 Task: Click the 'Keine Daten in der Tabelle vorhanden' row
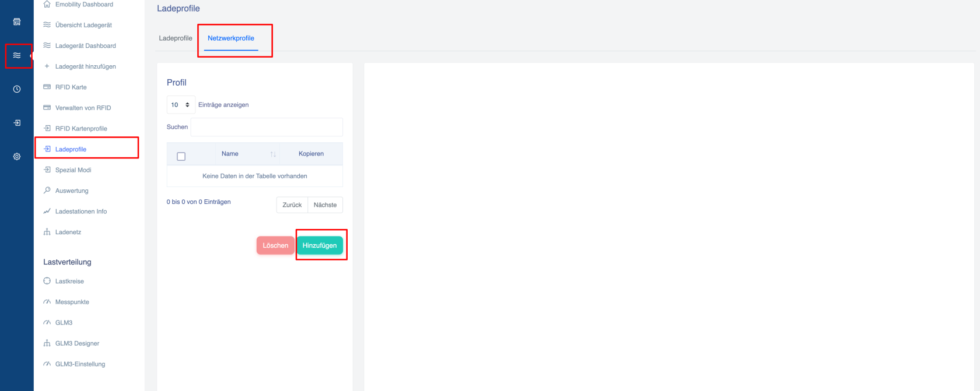coord(255,176)
